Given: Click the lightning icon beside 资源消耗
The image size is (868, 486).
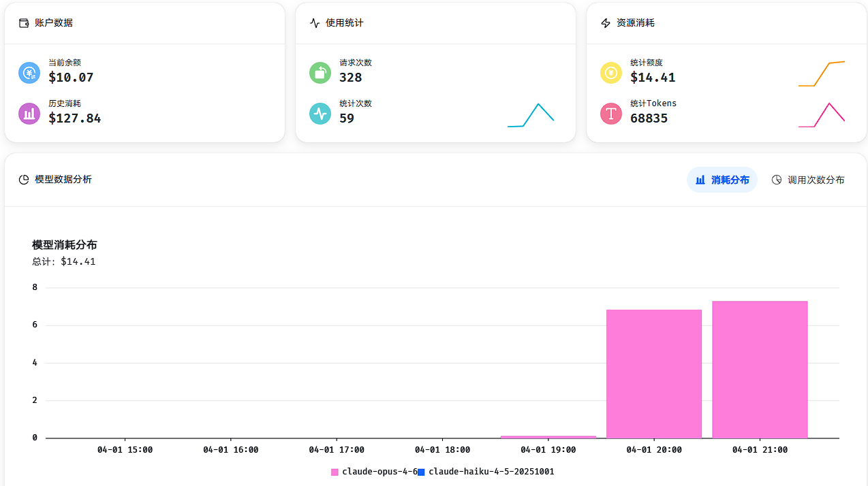Looking at the screenshot, I should point(606,23).
